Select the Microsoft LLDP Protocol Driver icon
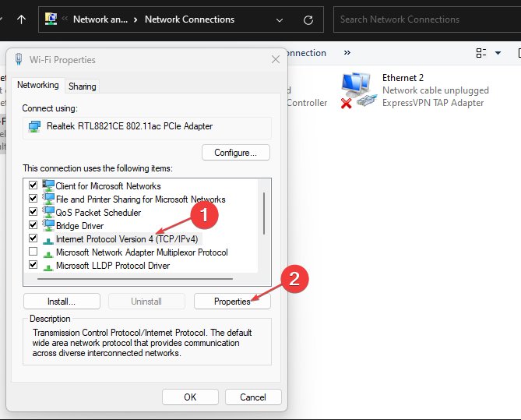Screen dimensions: 521x420 pos(48,266)
